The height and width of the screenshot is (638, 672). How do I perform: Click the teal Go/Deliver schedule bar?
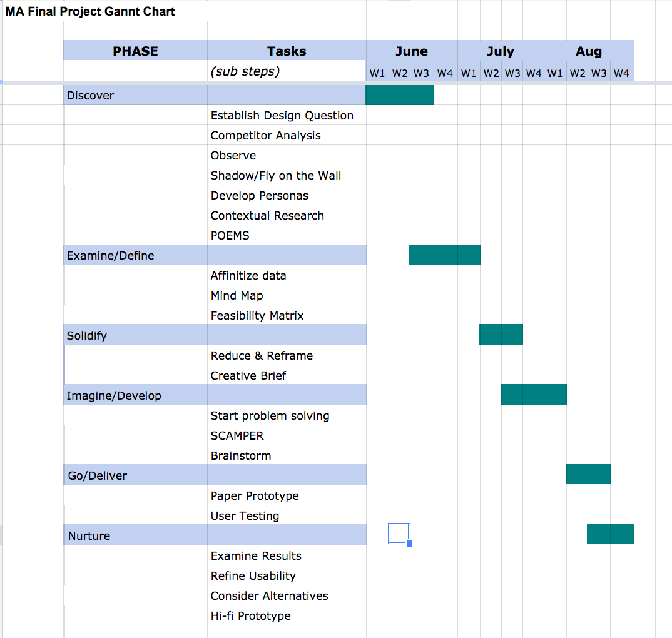(588, 474)
